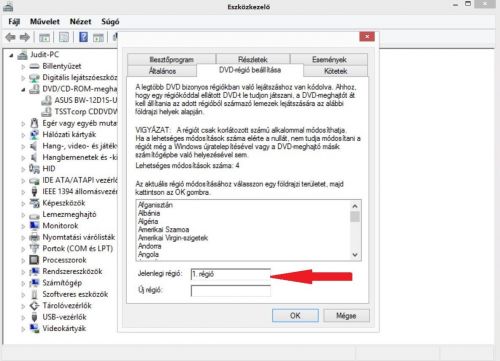Image resolution: width=500 pixels, height=361 pixels.
Task: Click the action pane toolbar icon
Action: coord(98,37)
